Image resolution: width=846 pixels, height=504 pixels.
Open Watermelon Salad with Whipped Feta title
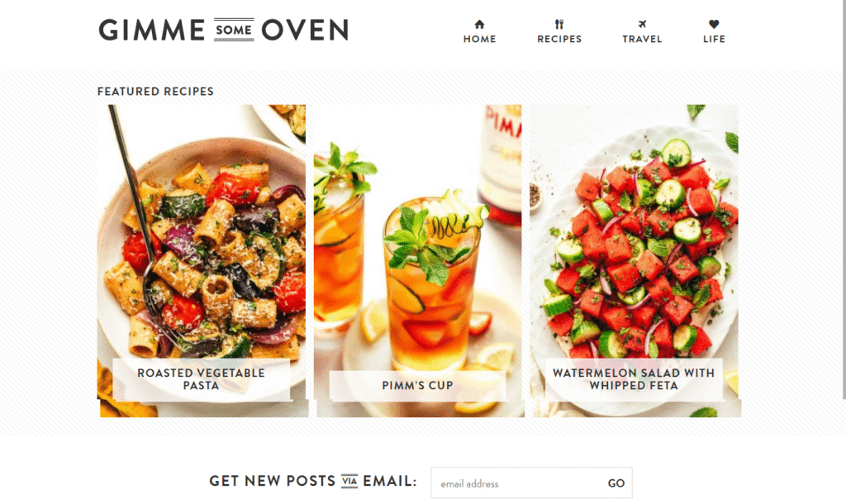pyautogui.click(x=634, y=378)
